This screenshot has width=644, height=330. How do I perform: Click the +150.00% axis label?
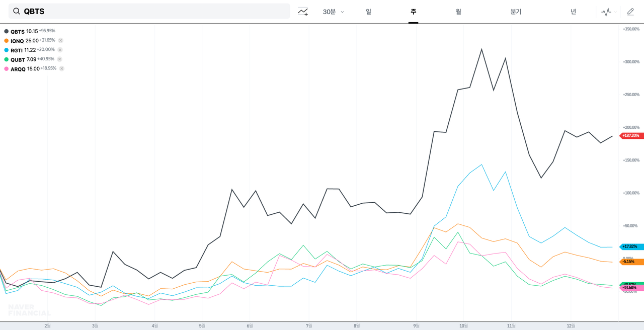tap(630, 160)
